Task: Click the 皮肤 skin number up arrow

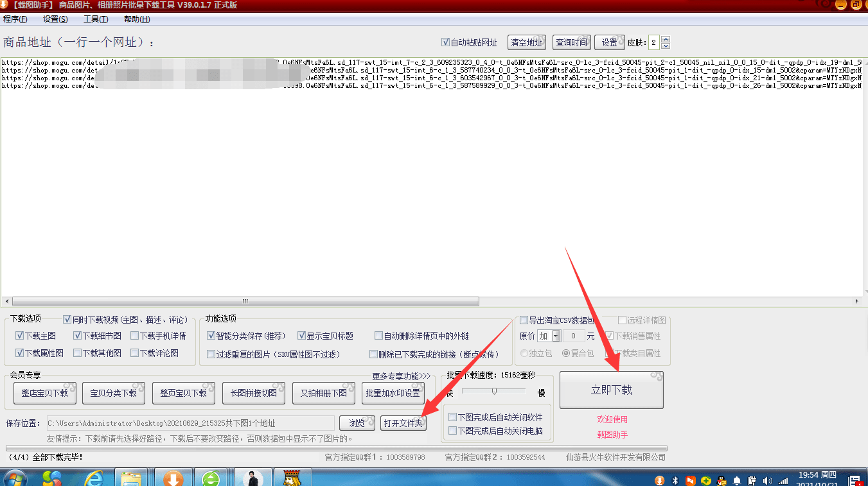Action: pyautogui.click(x=665, y=39)
